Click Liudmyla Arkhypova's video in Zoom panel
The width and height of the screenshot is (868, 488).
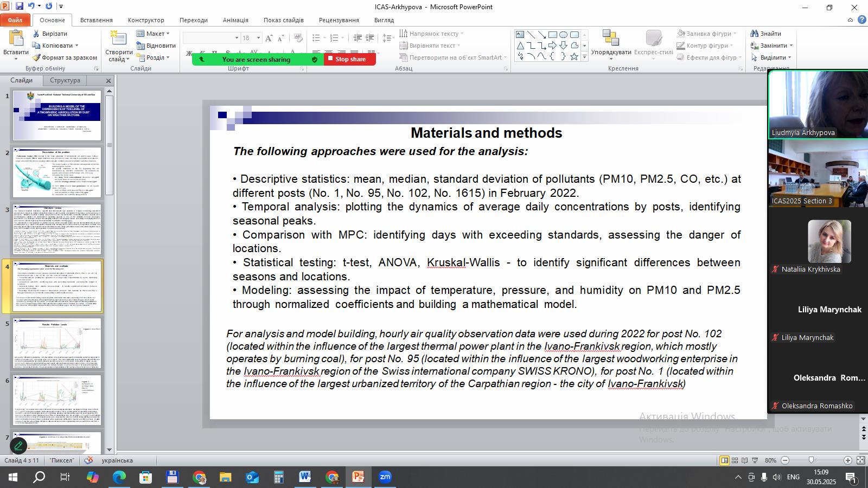[x=818, y=105]
